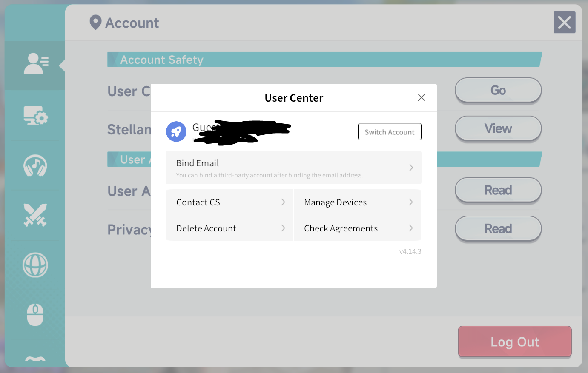Viewport: 588px width, 373px height.
Task: Open the crossed swords battle settings icon
Action: (x=35, y=215)
